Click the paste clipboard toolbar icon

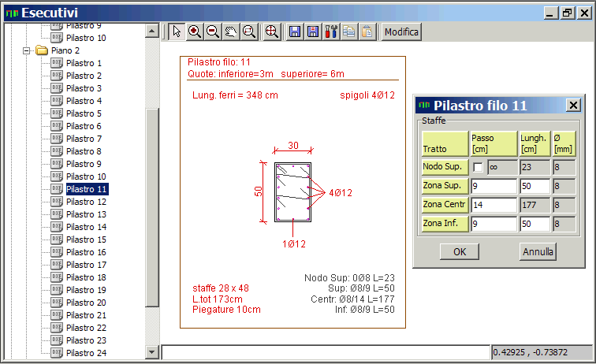tap(367, 32)
